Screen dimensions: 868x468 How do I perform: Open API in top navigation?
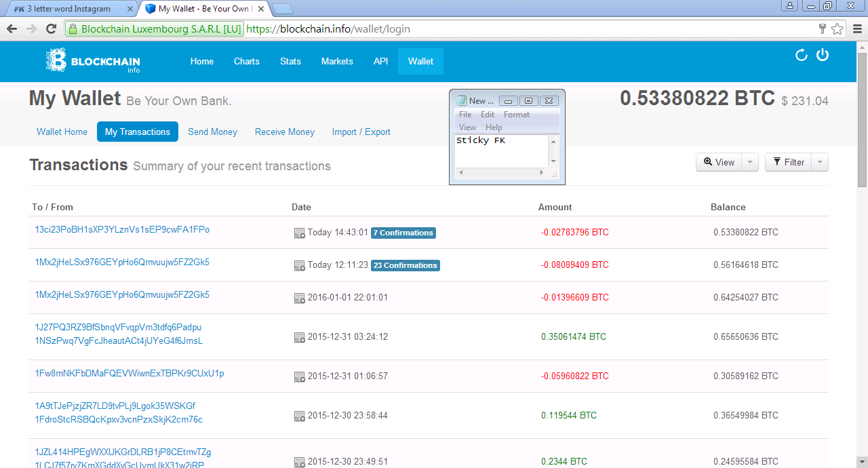click(380, 61)
